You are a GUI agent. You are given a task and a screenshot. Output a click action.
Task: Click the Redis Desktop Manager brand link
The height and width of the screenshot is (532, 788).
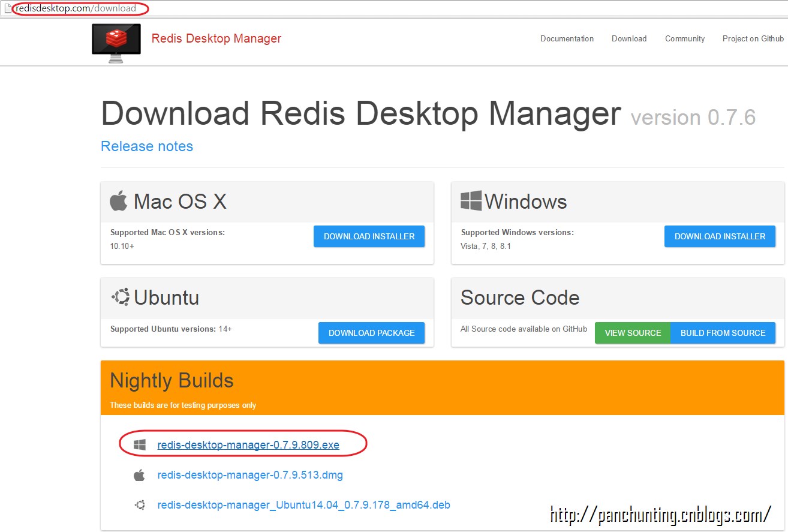coord(216,38)
